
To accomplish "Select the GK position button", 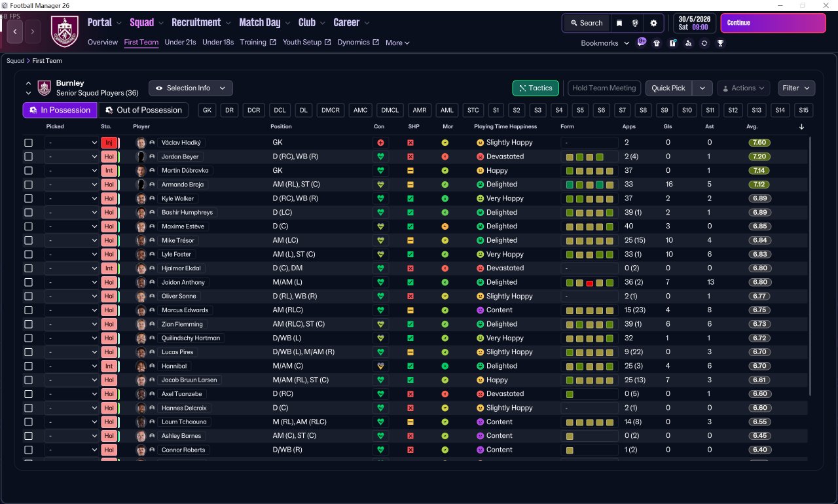I will (208, 110).
